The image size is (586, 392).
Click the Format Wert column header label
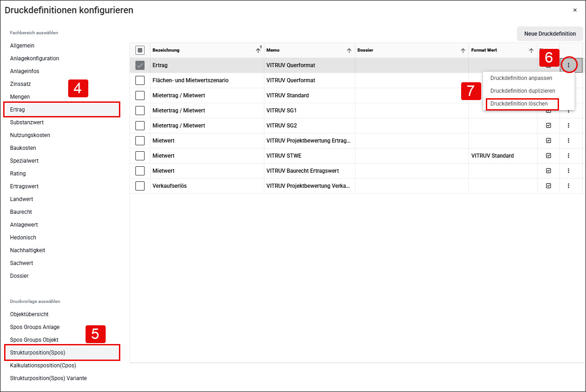tap(484, 50)
